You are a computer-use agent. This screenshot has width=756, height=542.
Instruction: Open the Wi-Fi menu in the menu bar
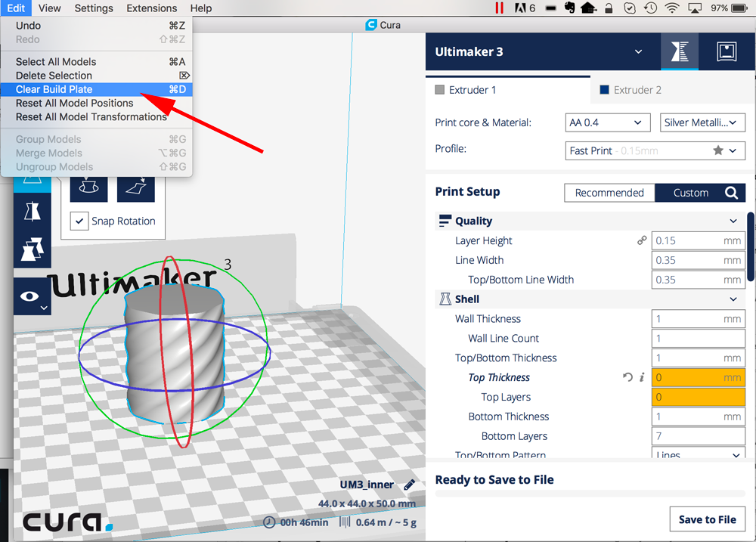pyautogui.click(x=671, y=8)
